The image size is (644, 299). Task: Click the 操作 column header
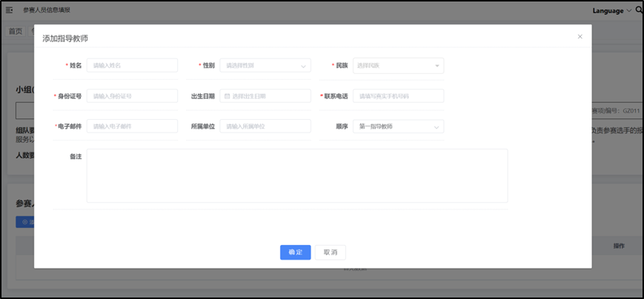coord(619,246)
